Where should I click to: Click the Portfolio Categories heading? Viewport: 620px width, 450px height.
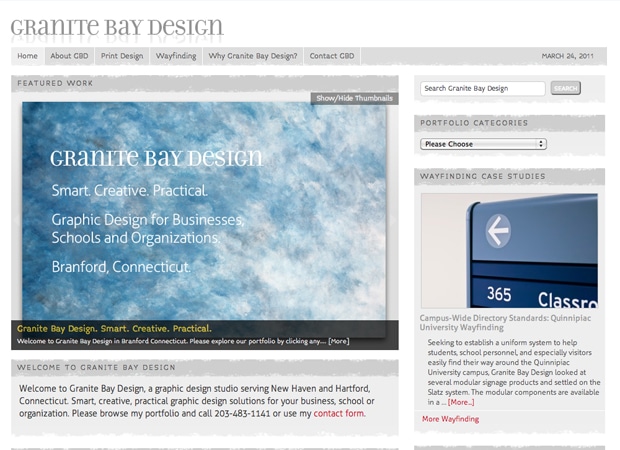[474, 123]
